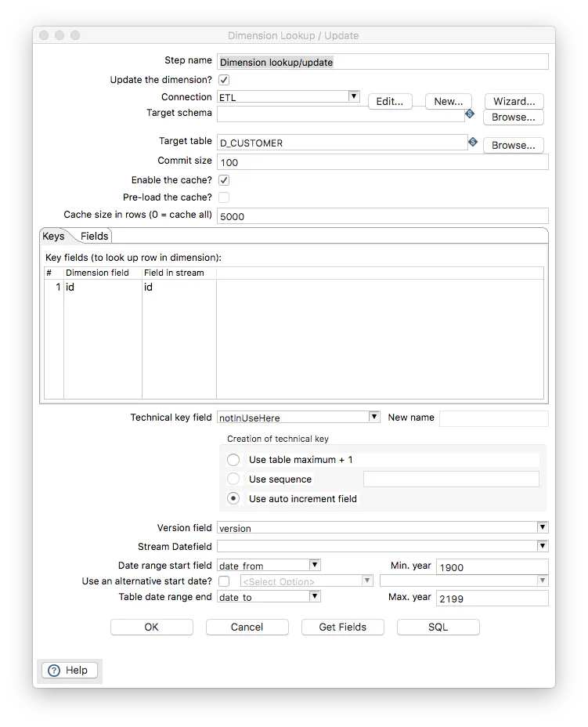Select row number 1 in keys table
The height and width of the screenshot is (727, 588).
click(x=54, y=287)
